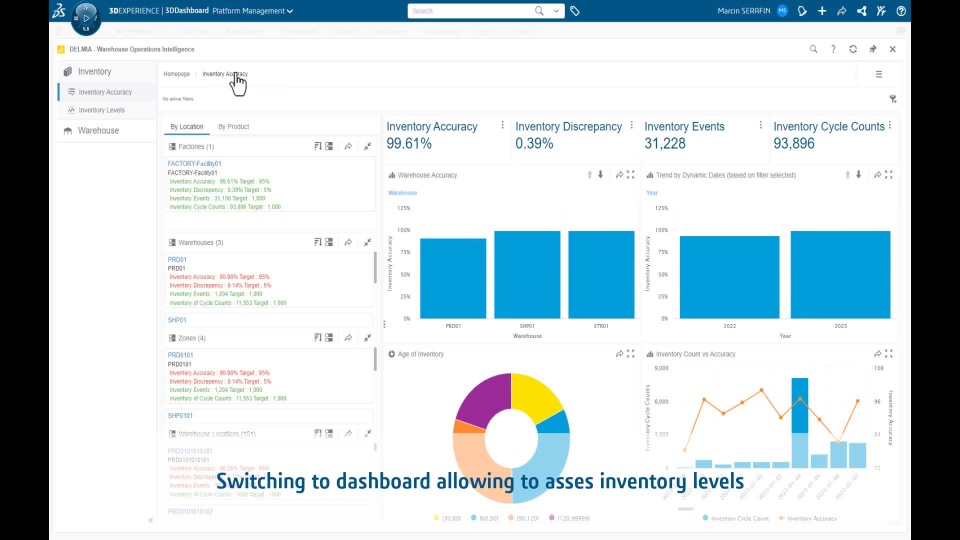Viewport: 960px width, 540px height.
Task: Select the PRD01 bar in Warehouse Accuracy
Action: [453, 279]
